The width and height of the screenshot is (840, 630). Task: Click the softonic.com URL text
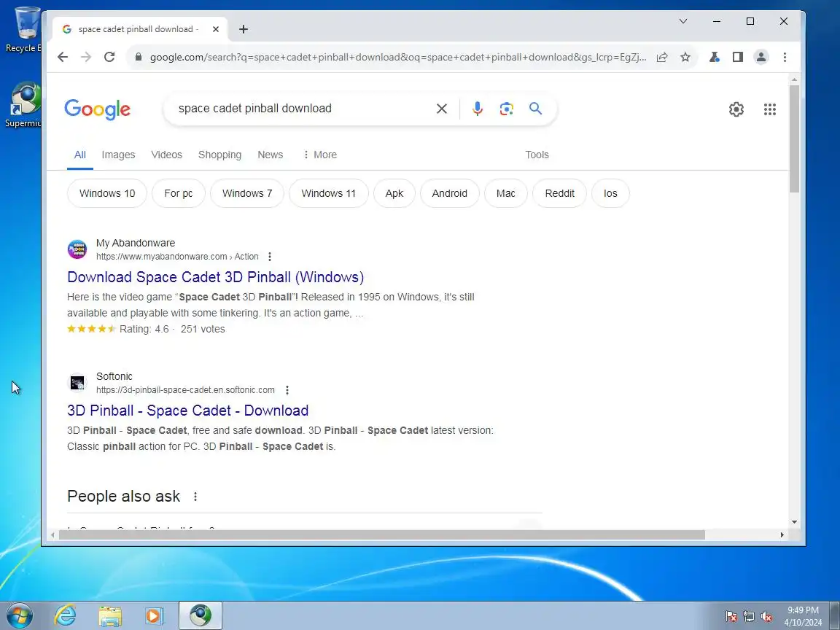point(185,390)
